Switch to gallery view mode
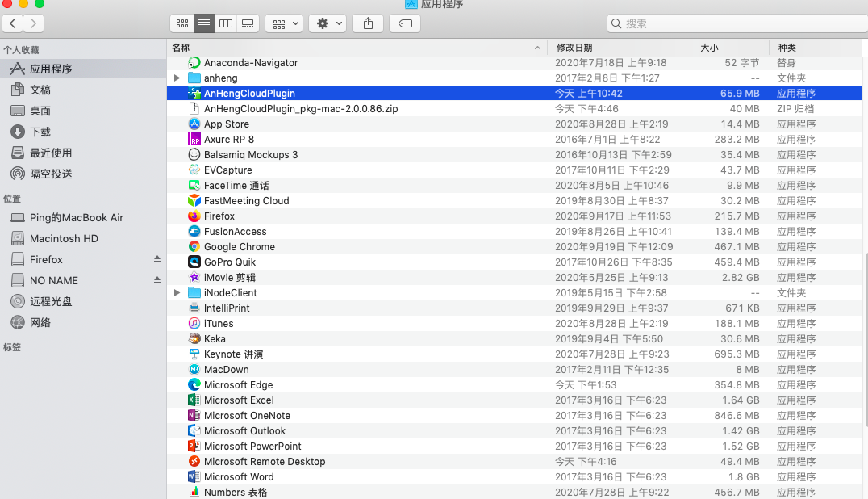Image resolution: width=868 pixels, height=499 pixels. pyautogui.click(x=248, y=23)
